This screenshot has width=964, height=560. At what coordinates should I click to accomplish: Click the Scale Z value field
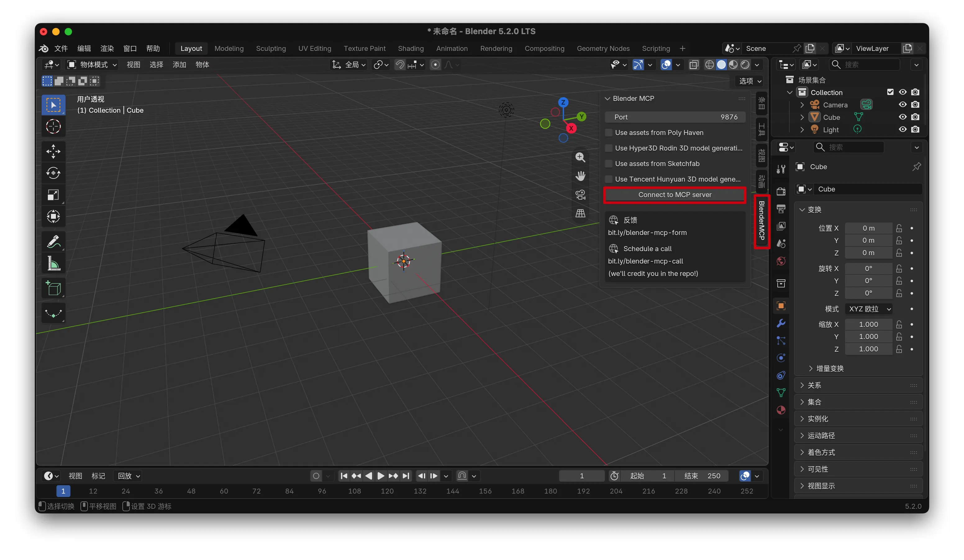pyautogui.click(x=868, y=349)
